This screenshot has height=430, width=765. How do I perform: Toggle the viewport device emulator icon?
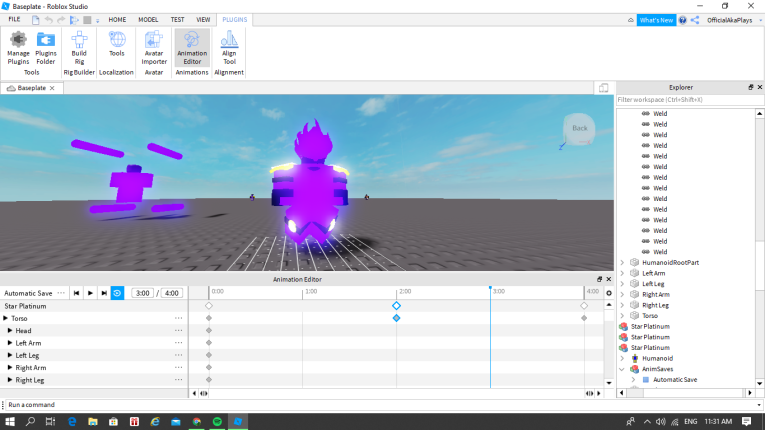pos(604,88)
